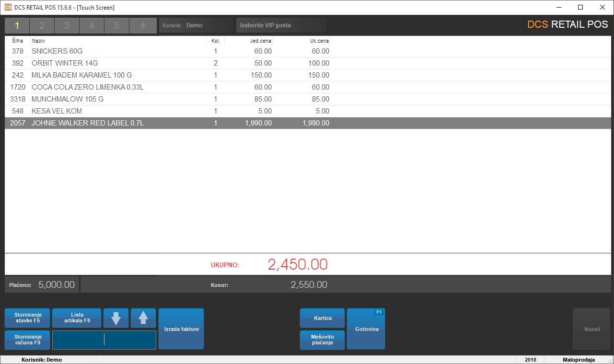Select Mešovito plaćanje mixed payment
Viewport: 614px width, 364px height.
point(323,340)
